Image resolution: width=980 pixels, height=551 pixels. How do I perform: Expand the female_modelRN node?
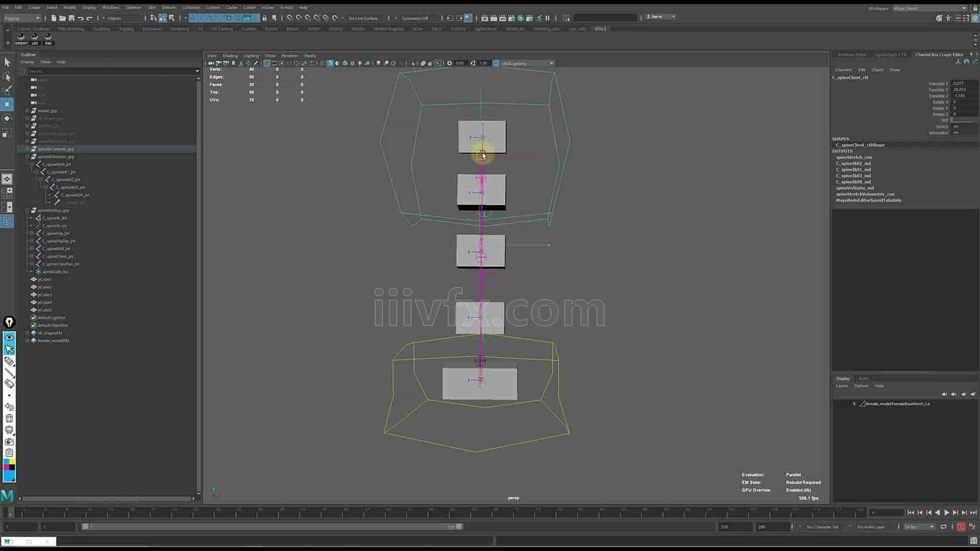pos(27,340)
